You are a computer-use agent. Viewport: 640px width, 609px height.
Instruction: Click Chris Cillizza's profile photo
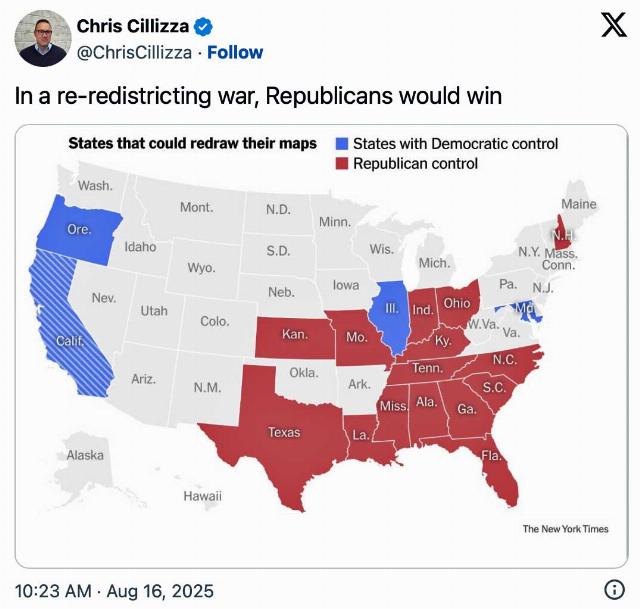pyautogui.click(x=43, y=38)
